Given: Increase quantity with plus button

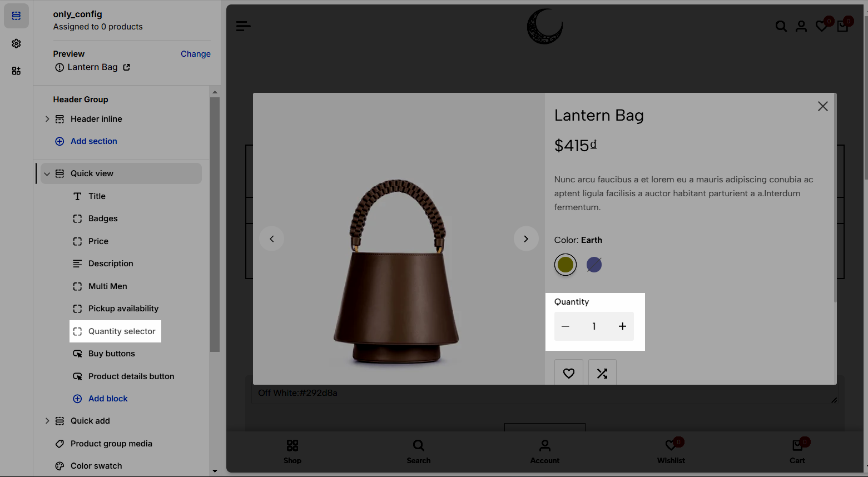Looking at the screenshot, I should tap(623, 326).
